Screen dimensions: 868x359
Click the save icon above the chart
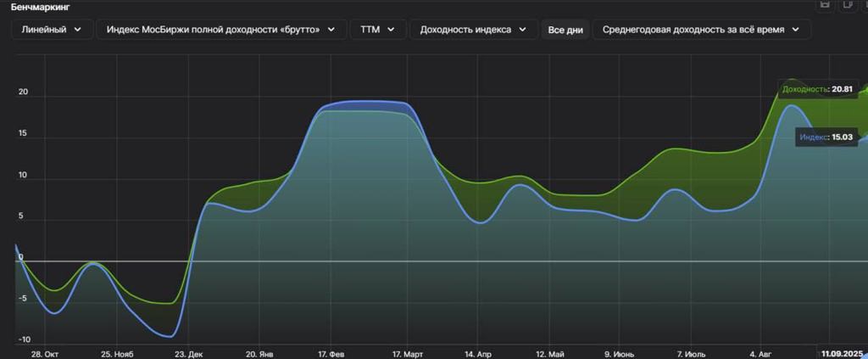click(x=825, y=4)
